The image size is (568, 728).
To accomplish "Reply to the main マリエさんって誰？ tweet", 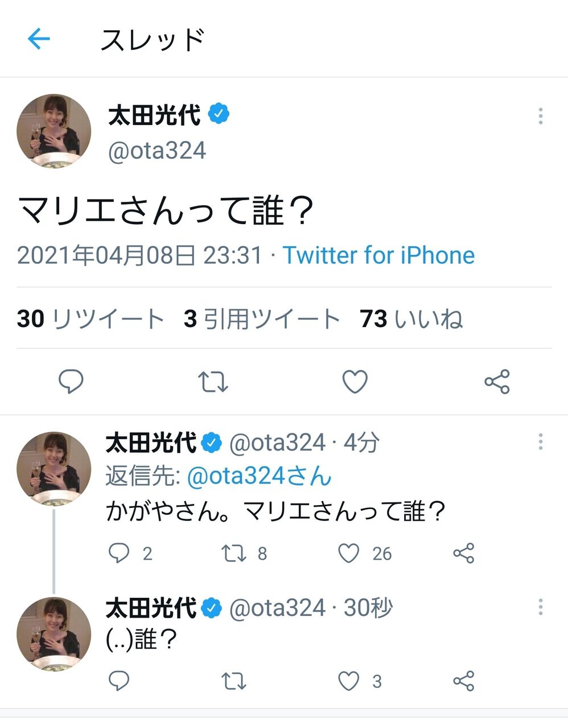I will (71, 382).
